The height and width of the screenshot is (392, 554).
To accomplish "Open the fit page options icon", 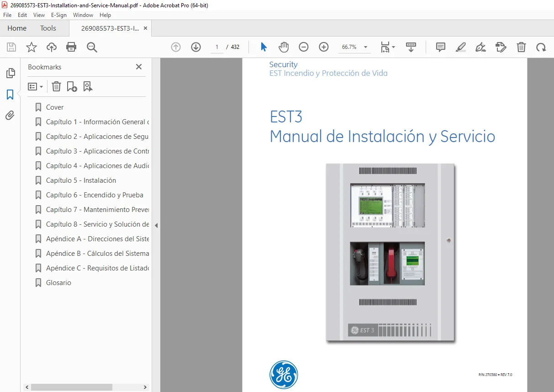I will [388, 47].
